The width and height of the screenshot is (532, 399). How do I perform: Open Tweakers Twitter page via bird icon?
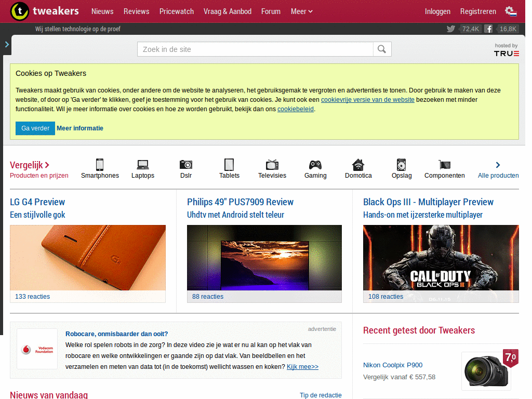pyautogui.click(x=451, y=29)
